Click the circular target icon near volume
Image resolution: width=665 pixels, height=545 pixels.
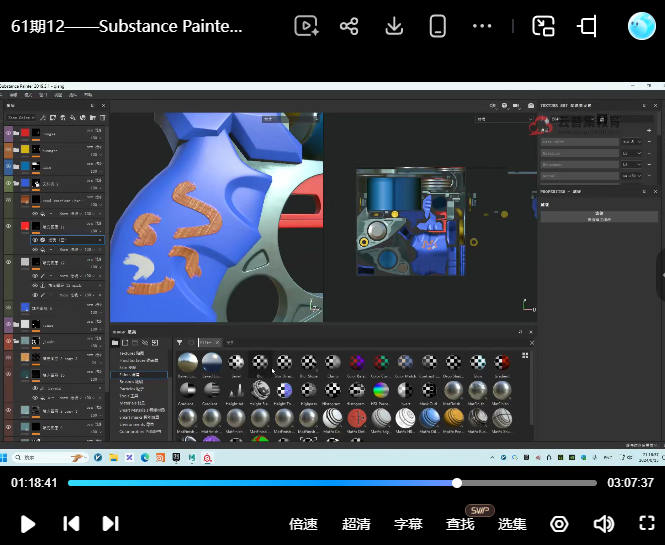click(559, 524)
